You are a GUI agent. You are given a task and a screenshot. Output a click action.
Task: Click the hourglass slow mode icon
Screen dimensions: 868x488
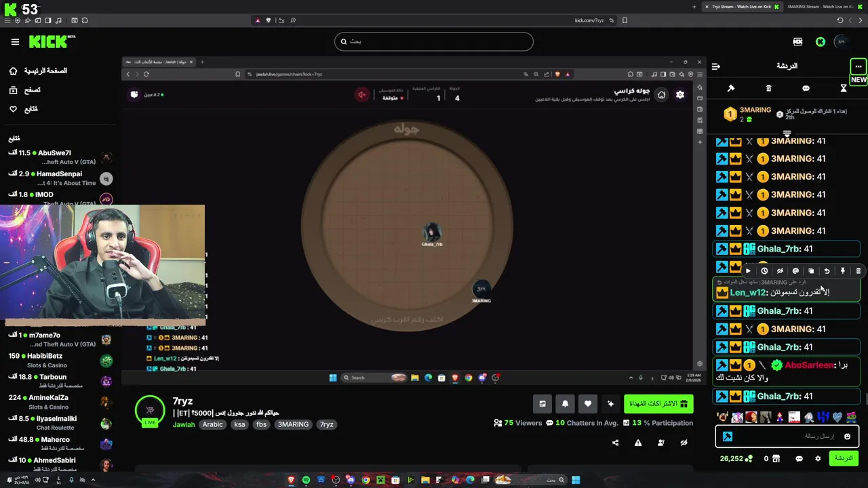coord(844,88)
